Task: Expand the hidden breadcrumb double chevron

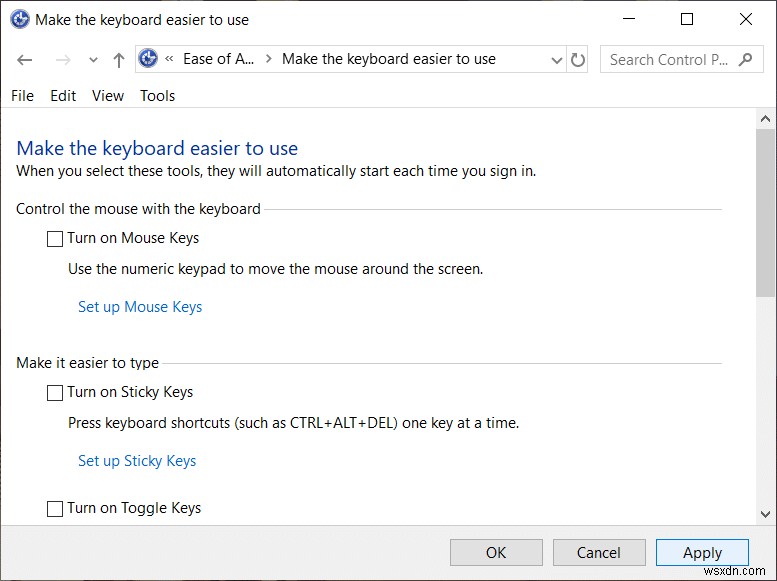Action: pos(169,59)
